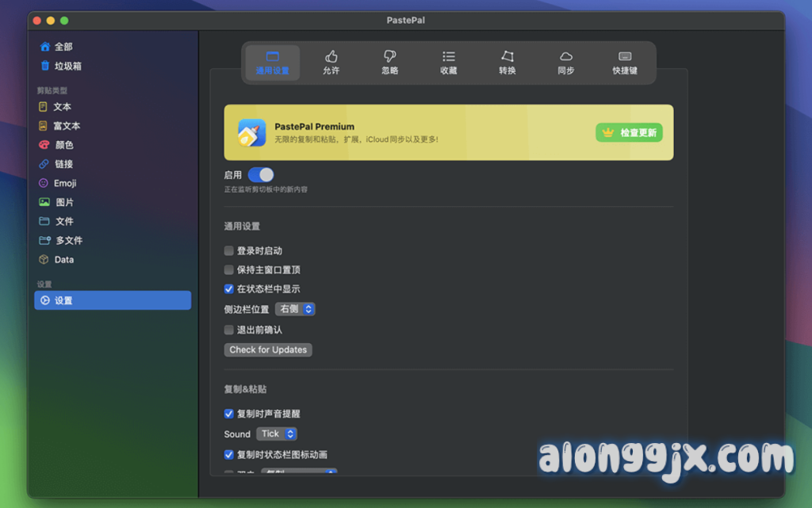Check 保持主窗口置顶 option

coord(229,269)
